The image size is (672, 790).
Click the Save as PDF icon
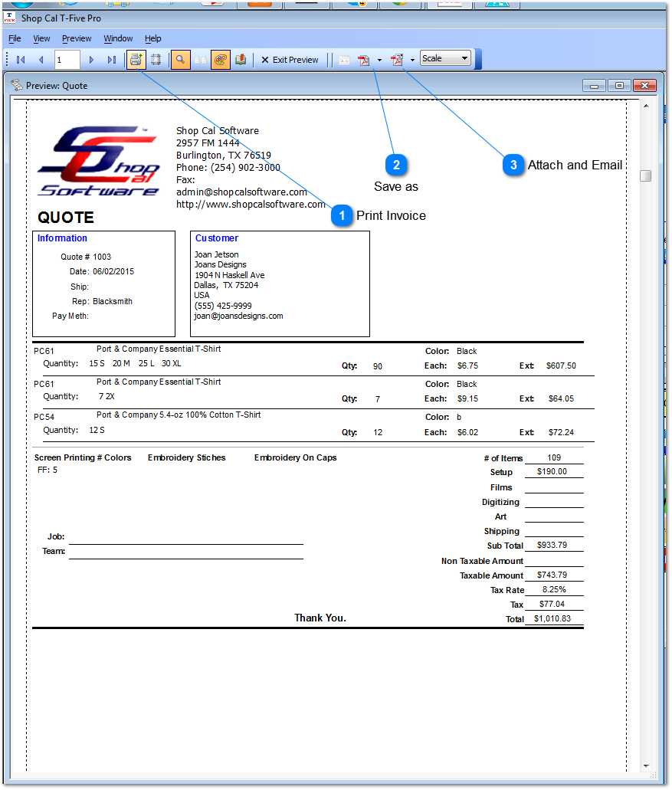pyautogui.click(x=364, y=60)
